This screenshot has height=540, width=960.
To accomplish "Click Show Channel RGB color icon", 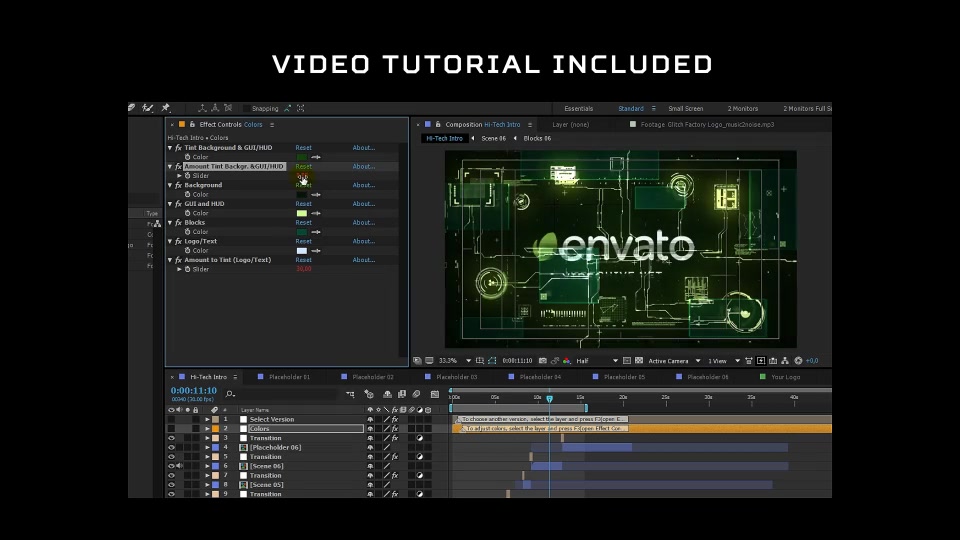I will click(x=567, y=361).
